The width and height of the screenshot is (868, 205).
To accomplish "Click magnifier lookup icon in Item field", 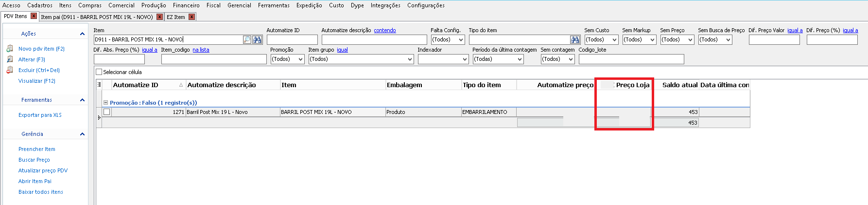I will tap(247, 39).
